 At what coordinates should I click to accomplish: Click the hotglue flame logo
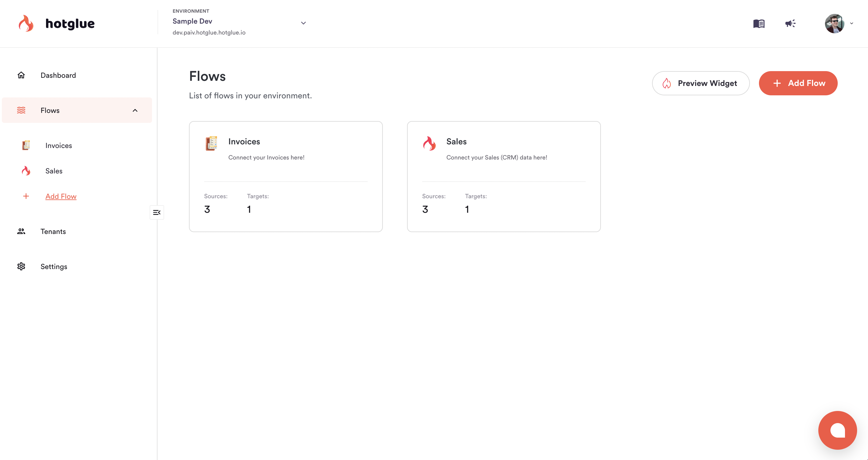[26, 24]
